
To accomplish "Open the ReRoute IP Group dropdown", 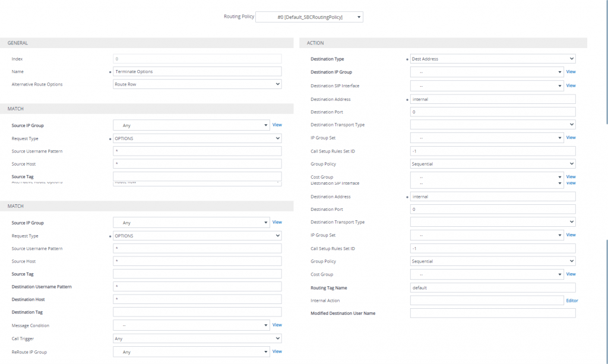I will (191, 352).
